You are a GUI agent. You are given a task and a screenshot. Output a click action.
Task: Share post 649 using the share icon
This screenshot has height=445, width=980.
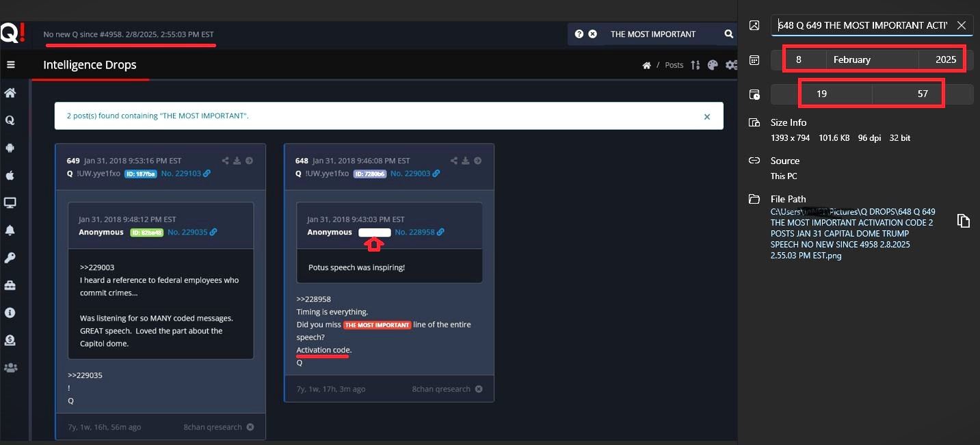pyautogui.click(x=225, y=161)
